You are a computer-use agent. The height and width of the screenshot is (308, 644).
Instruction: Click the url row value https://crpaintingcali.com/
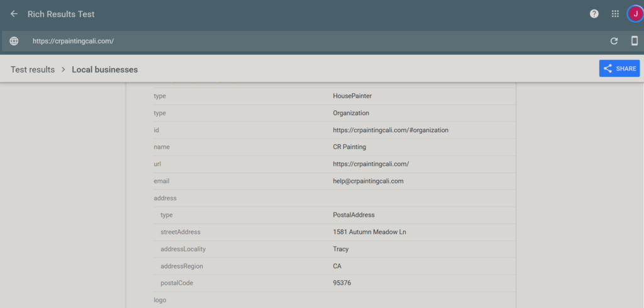click(x=371, y=164)
